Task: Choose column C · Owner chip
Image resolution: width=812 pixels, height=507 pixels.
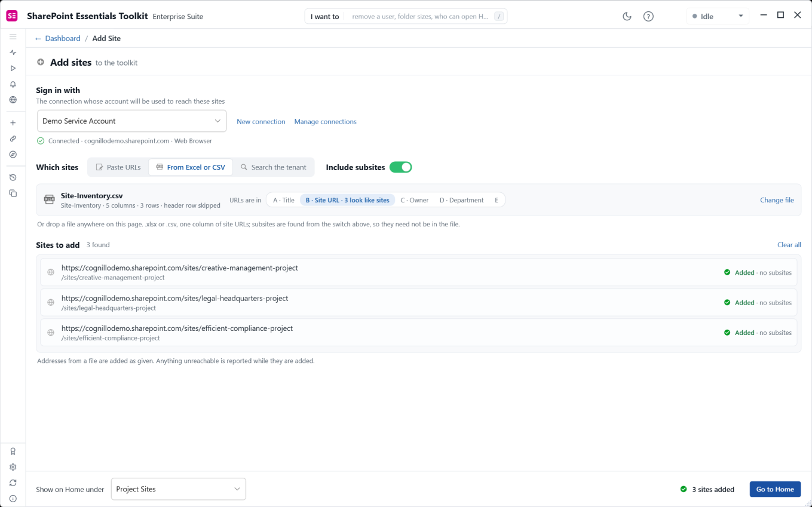Action: pyautogui.click(x=415, y=200)
